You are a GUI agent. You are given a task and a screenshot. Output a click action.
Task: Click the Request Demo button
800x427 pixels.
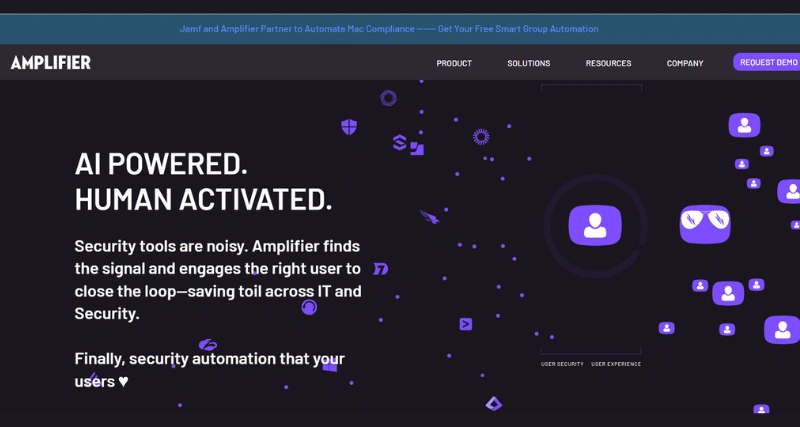[x=768, y=62]
